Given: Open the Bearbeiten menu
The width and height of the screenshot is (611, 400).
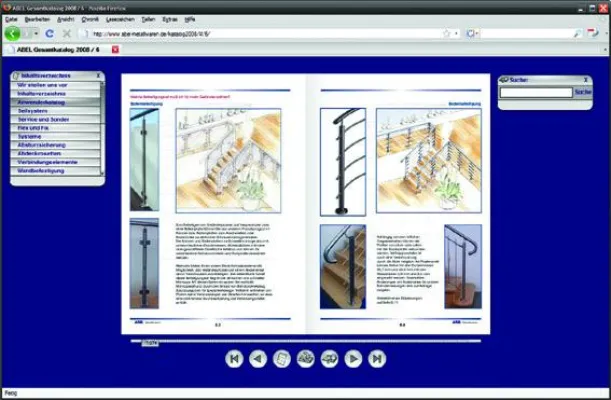Looking at the screenshot, I should [37, 19].
